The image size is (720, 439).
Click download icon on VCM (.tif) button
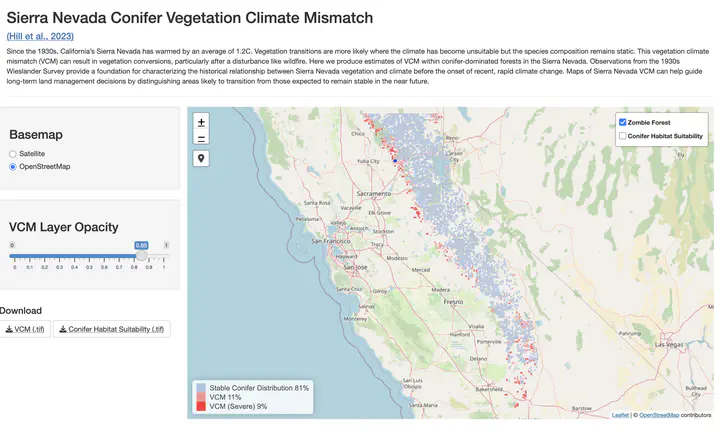point(9,329)
